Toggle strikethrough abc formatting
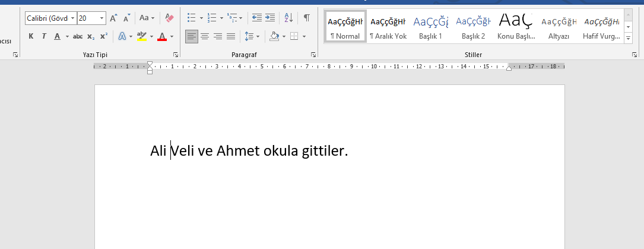Image resolution: width=644 pixels, height=249 pixels. pyautogui.click(x=78, y=36)
